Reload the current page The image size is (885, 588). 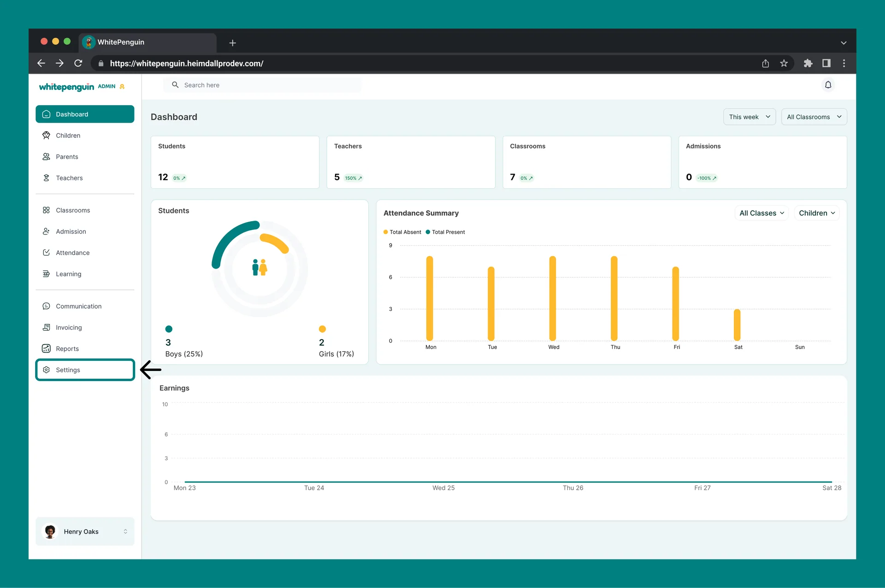[x=78, y=63]
